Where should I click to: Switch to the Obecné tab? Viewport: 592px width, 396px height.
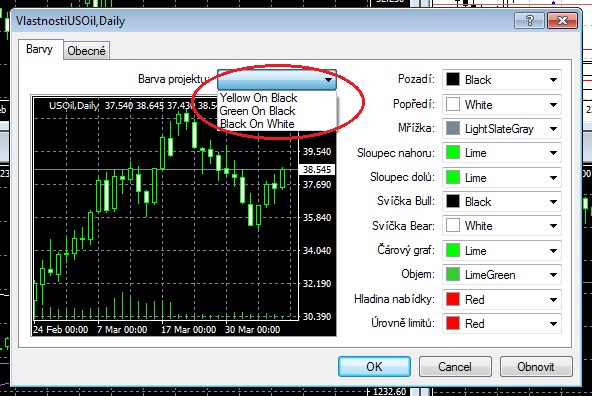(86, 51)
